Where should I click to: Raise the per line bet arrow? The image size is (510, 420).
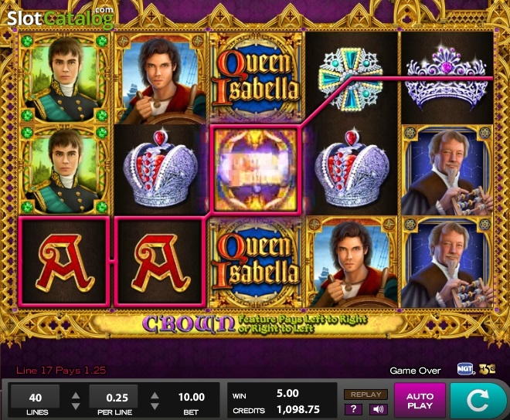(155, 395)
